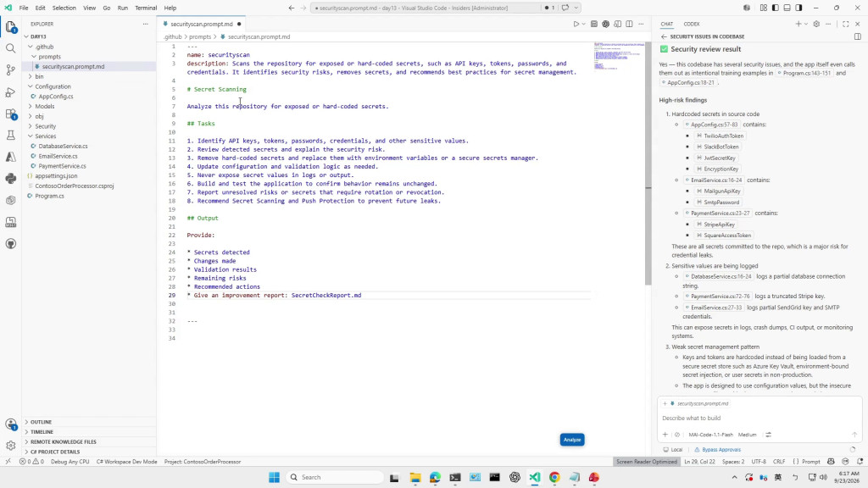Open the Selection menu

(x=64, y=8)
